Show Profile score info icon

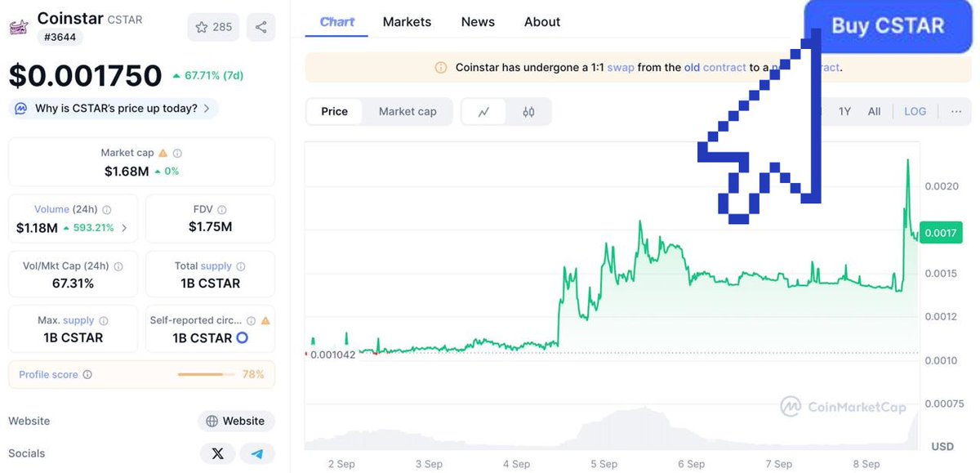click(x=87, y=375)
